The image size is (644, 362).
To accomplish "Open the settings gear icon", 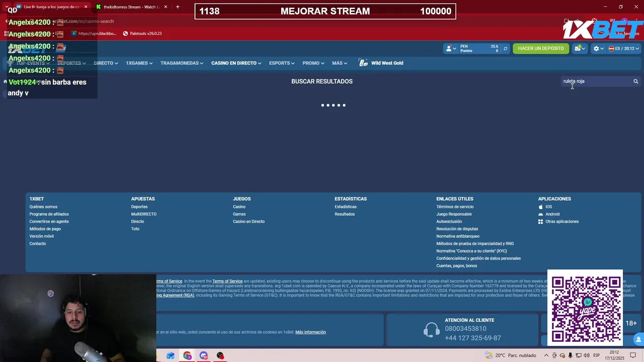I will pyautogui.click(x=596, y=49).
